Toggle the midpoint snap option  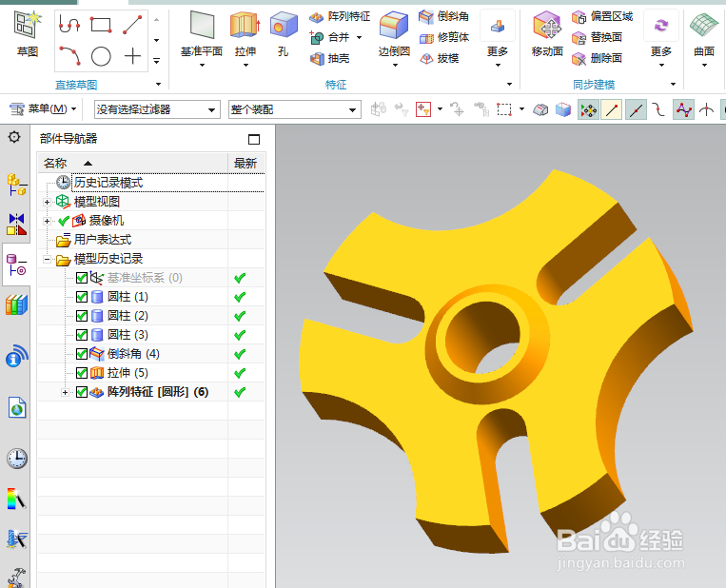(636, 110)
